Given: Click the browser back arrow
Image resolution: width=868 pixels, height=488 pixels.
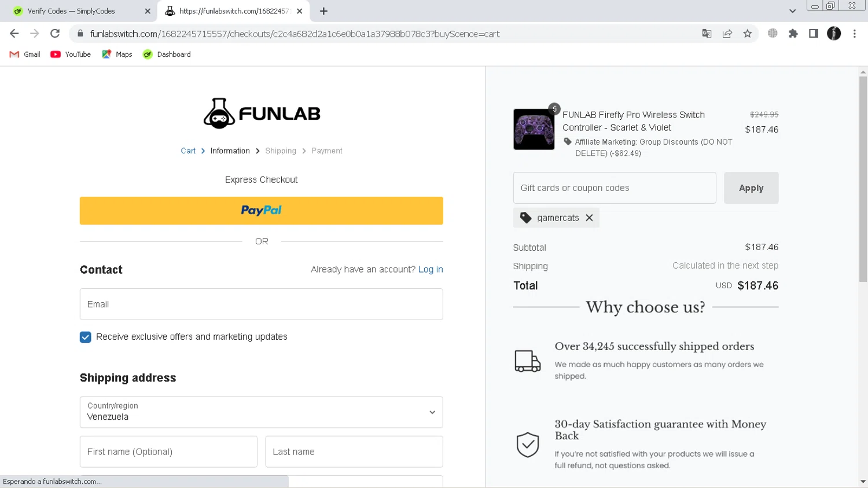Looking at the screenshot, I should pyautogui.click(x=14, y=34).
